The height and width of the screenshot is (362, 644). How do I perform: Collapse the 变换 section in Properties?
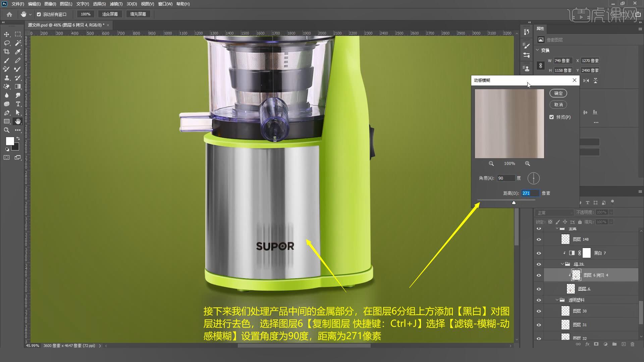pyautogui.click(x=538, y=50)
